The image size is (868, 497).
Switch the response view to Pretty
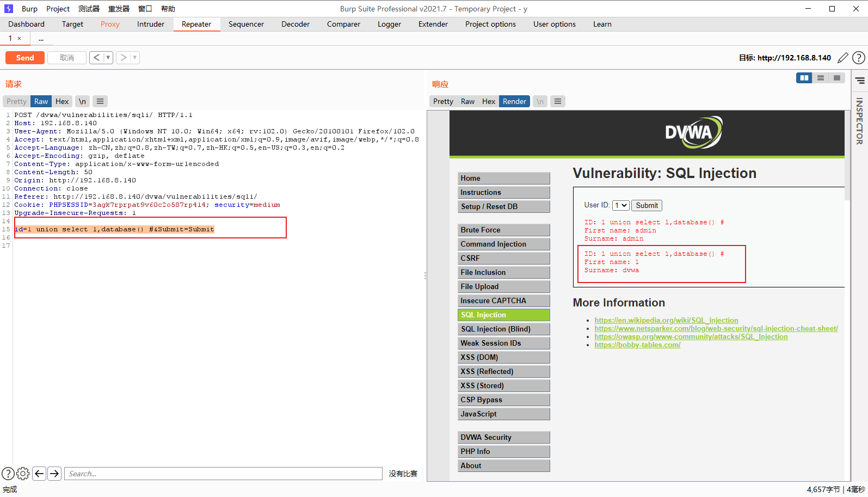[443, 101]
